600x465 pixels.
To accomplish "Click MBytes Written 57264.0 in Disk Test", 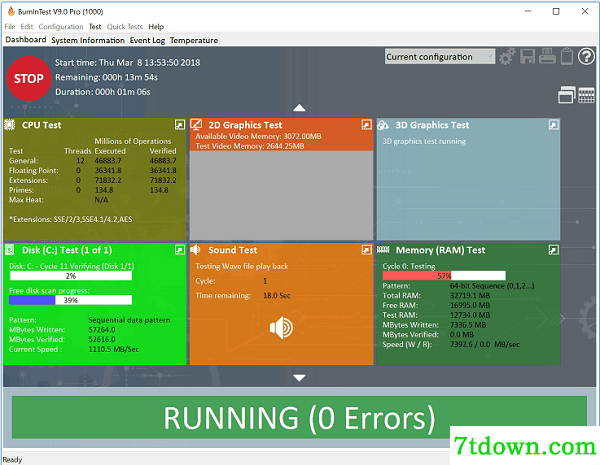I will point(102,330).
